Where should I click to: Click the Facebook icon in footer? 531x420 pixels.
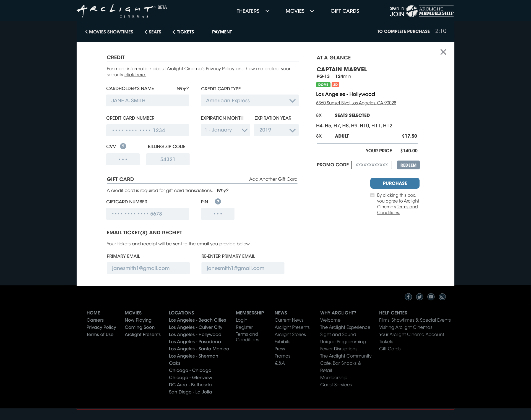[408, 297]
